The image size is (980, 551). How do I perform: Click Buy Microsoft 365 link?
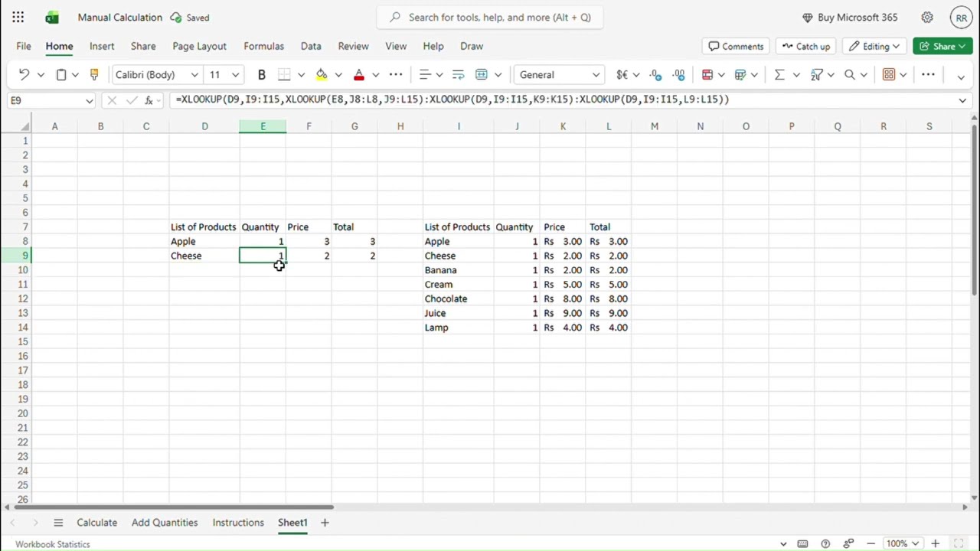(x=849, y=17)
